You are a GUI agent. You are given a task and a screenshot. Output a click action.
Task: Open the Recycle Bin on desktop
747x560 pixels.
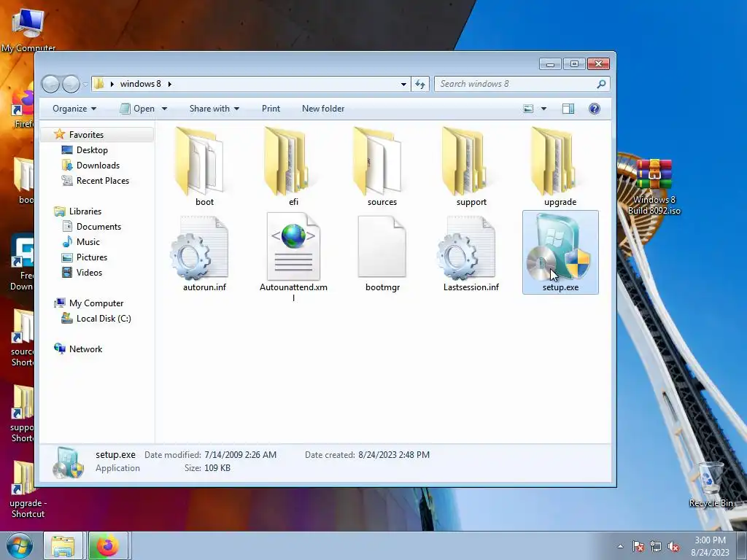coord(711,485)
